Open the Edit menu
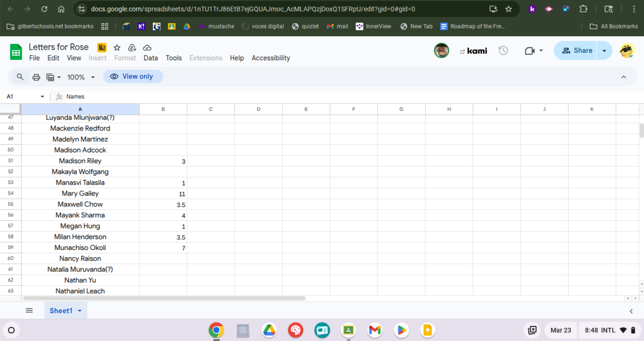The image size is (644, 341). (x=53, y=58)
